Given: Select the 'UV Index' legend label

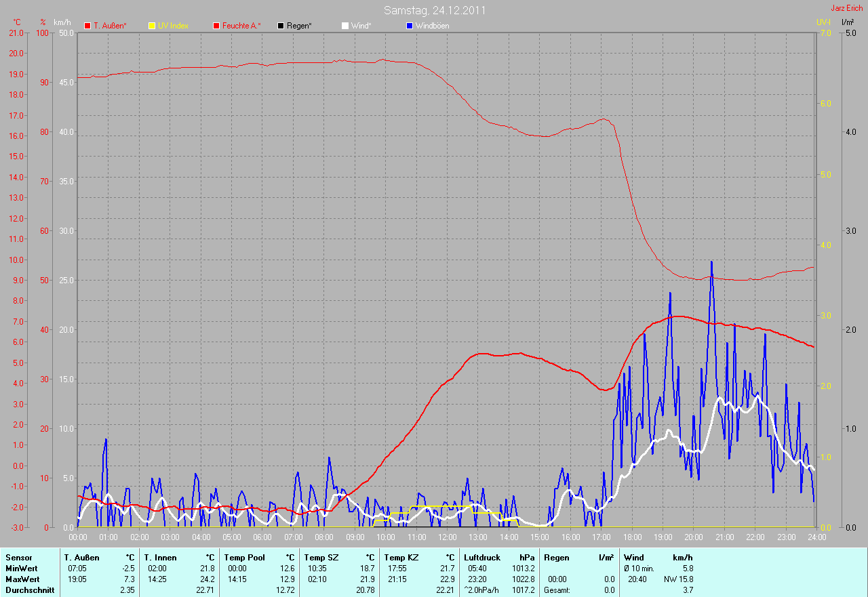Looking at the screenshot, I should click(173, 26).
